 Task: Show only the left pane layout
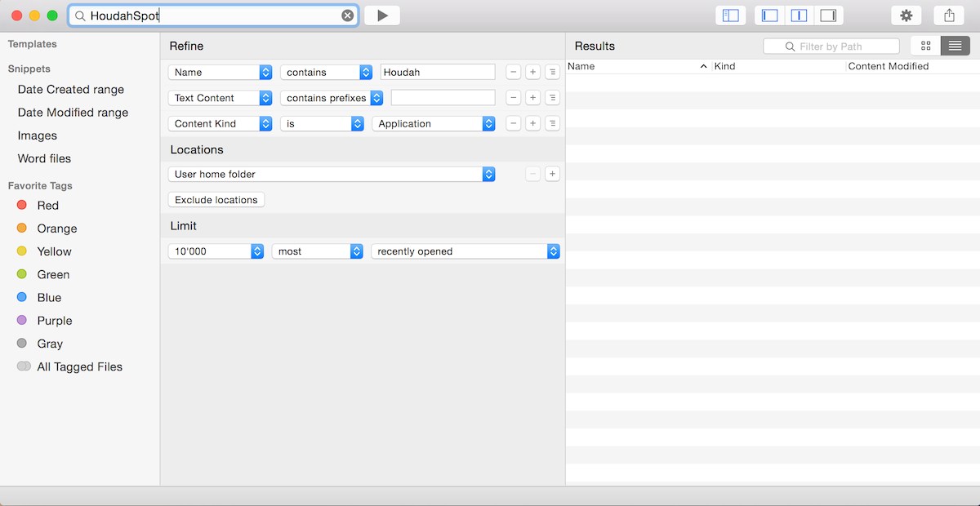[769, 16]
